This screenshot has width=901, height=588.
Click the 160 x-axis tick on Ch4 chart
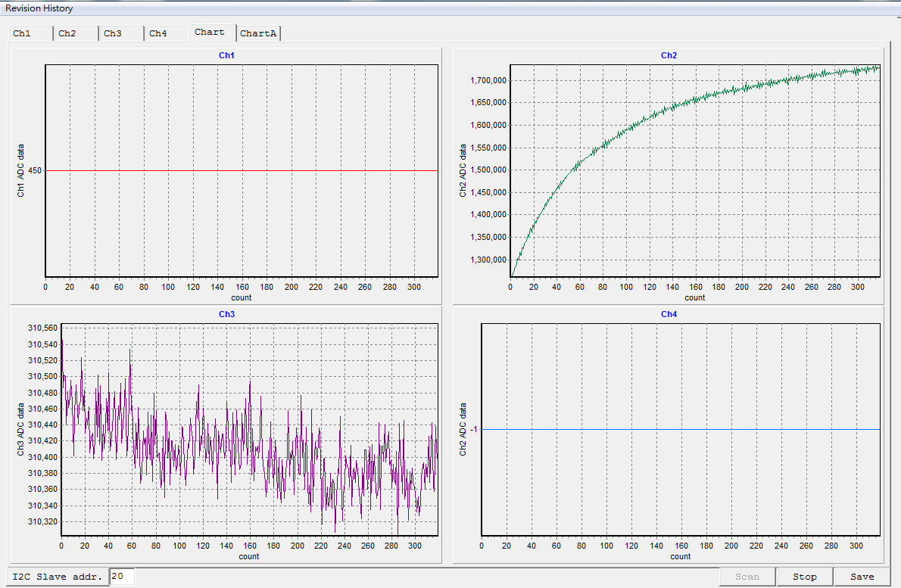pos(681,546)
